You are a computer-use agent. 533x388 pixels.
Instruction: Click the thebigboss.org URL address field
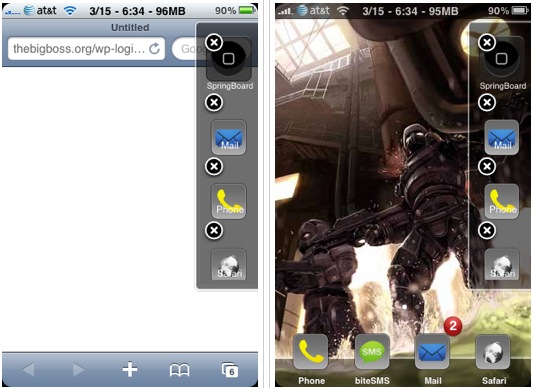[86, 49]
